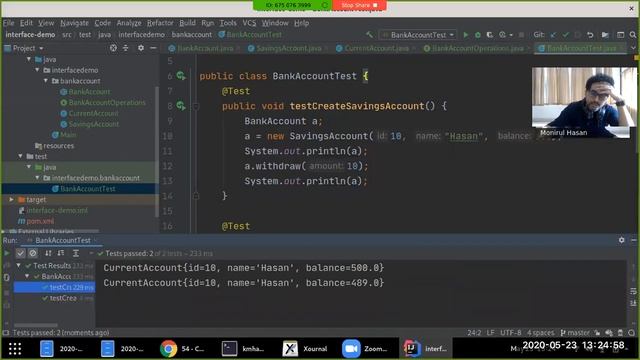Screen dimensions: 640x360
Task: Open the project structure window icon
Action: 620,35
